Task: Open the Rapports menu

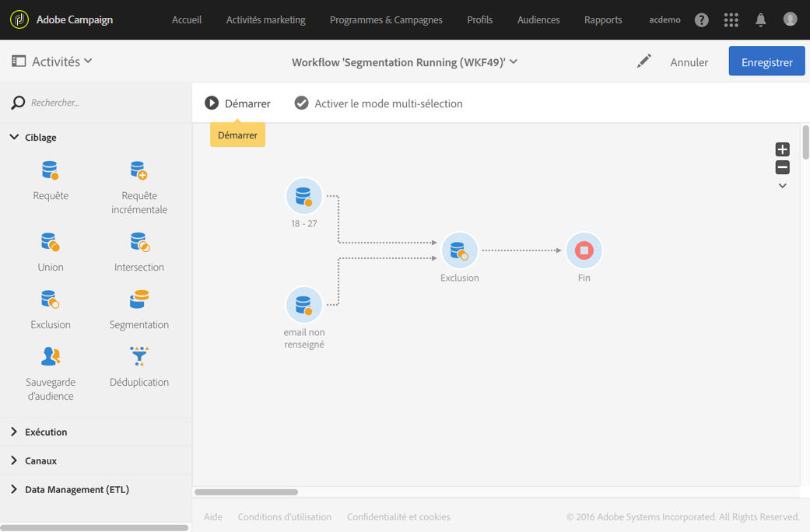Action: click(x=603, y=19)
